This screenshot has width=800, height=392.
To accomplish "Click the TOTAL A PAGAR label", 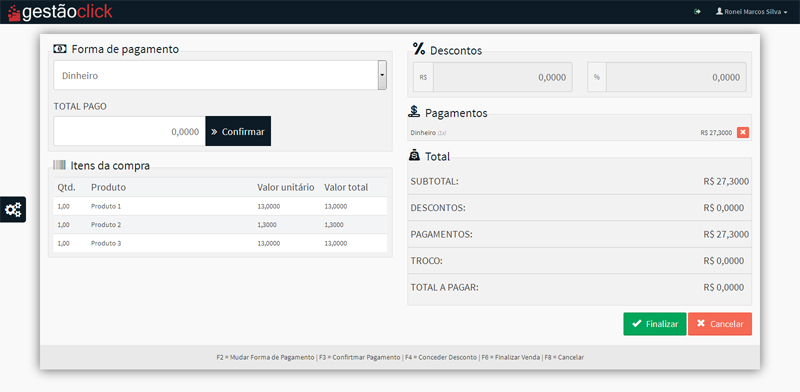I will (444, 287).
